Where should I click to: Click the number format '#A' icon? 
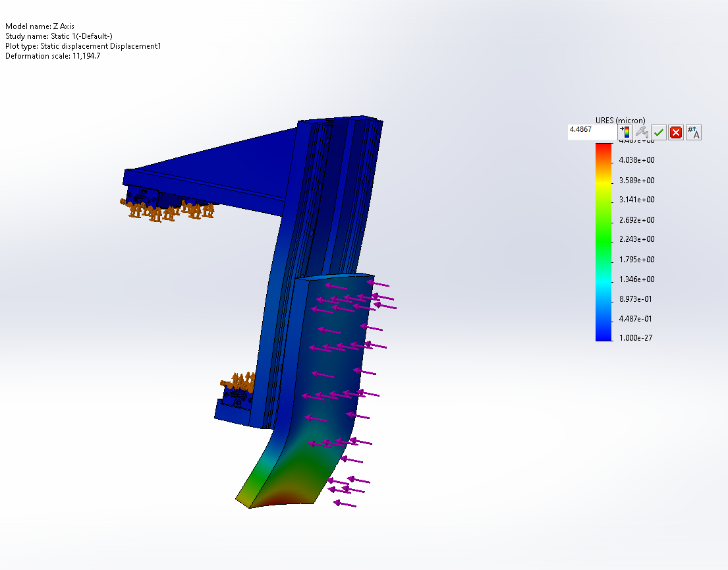click(693, 132)
